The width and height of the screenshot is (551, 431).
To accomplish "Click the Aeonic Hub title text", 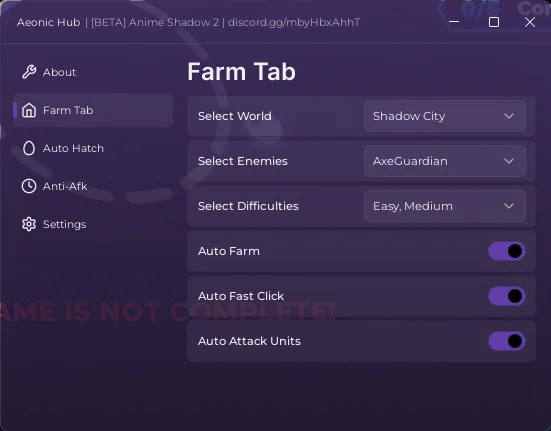I will (48, 22).
